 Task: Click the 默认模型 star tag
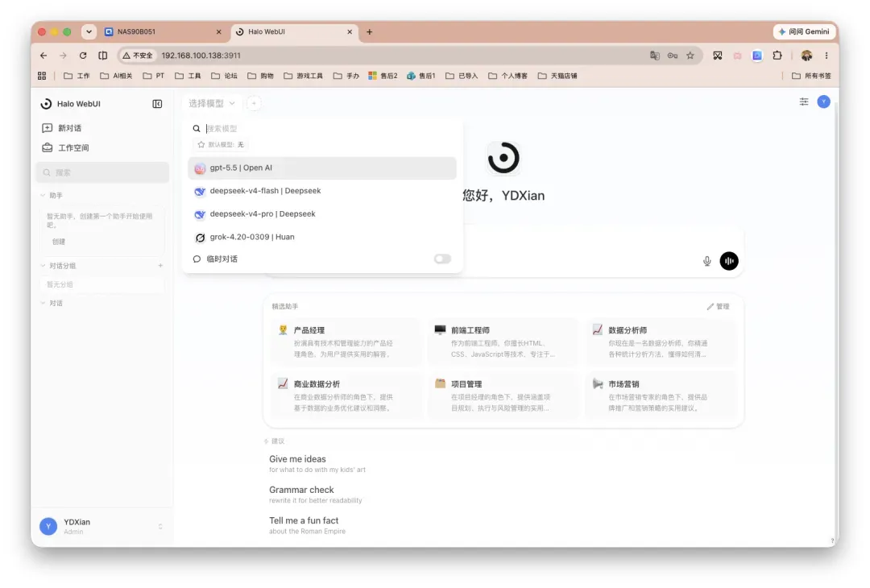220,144
